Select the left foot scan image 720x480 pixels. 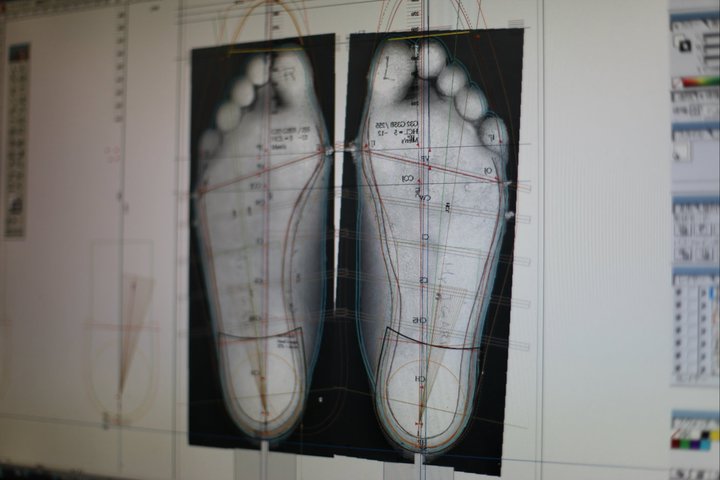coord(260,240)
